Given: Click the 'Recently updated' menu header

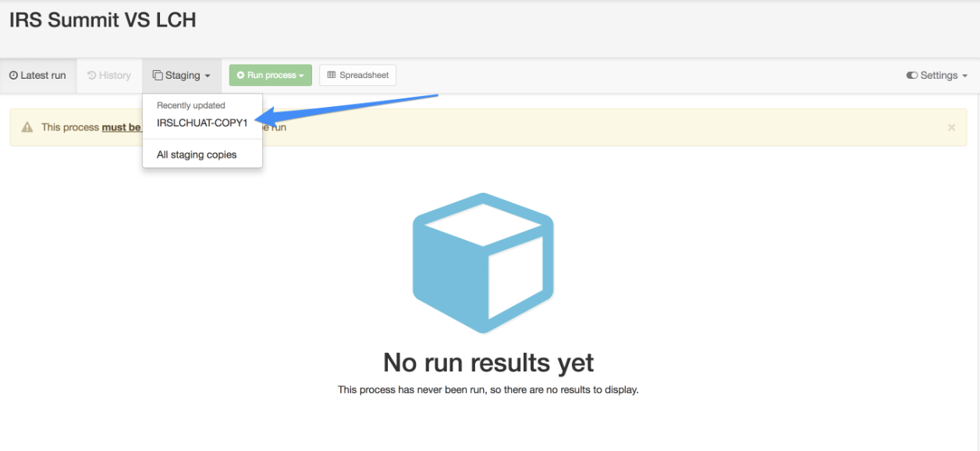Looking at the screenshot, I should click(x=191, y=105).
